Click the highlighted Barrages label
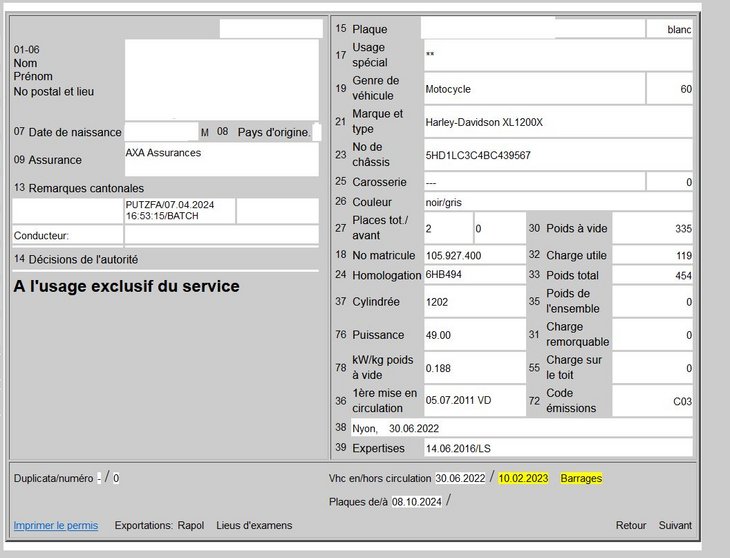730x558 pixels. [581, 478]
